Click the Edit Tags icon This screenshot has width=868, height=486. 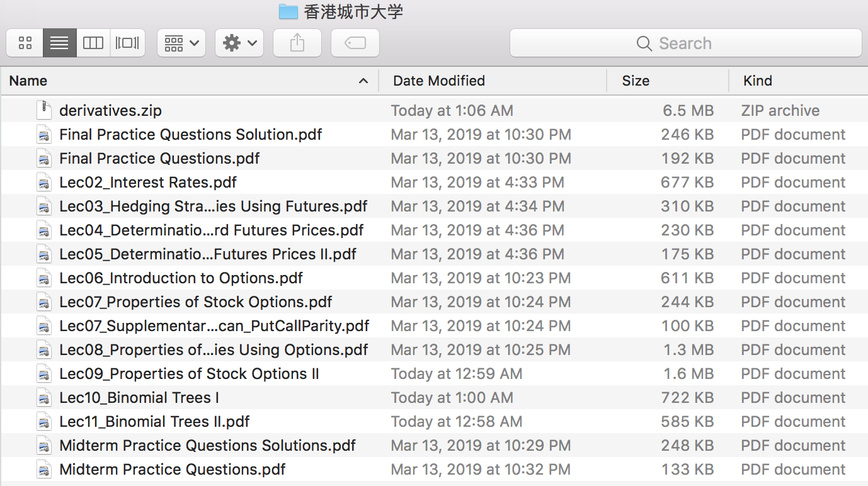click(355, 43)
